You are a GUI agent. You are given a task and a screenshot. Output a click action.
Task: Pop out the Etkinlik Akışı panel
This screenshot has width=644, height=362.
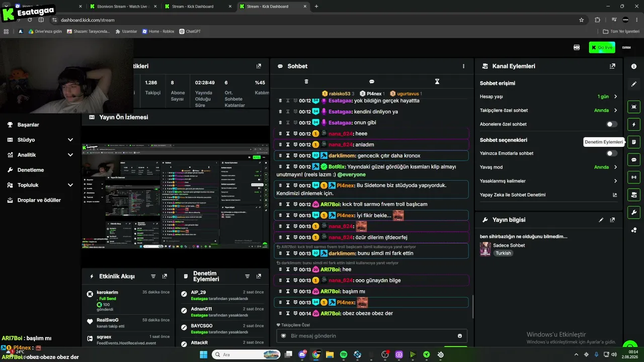click(165, 276)
